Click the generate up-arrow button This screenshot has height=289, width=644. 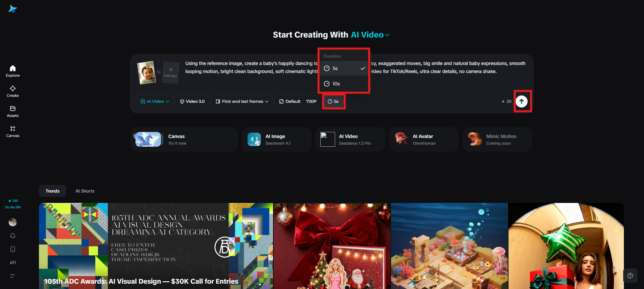click(x=522, y=101)
